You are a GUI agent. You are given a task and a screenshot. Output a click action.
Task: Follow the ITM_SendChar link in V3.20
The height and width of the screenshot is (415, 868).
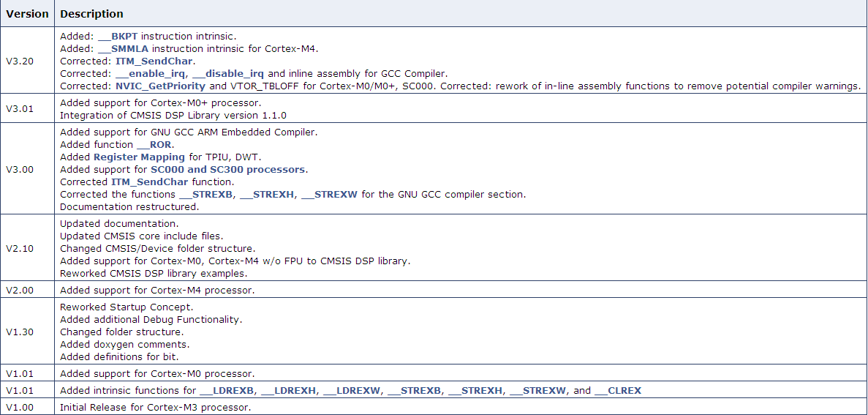154,61
